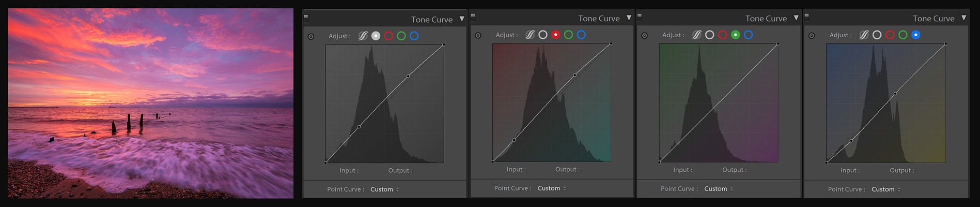Choose the green channel circle in the red-channel panel
This screenshot has width=980, height=207.
click(568, 35)
